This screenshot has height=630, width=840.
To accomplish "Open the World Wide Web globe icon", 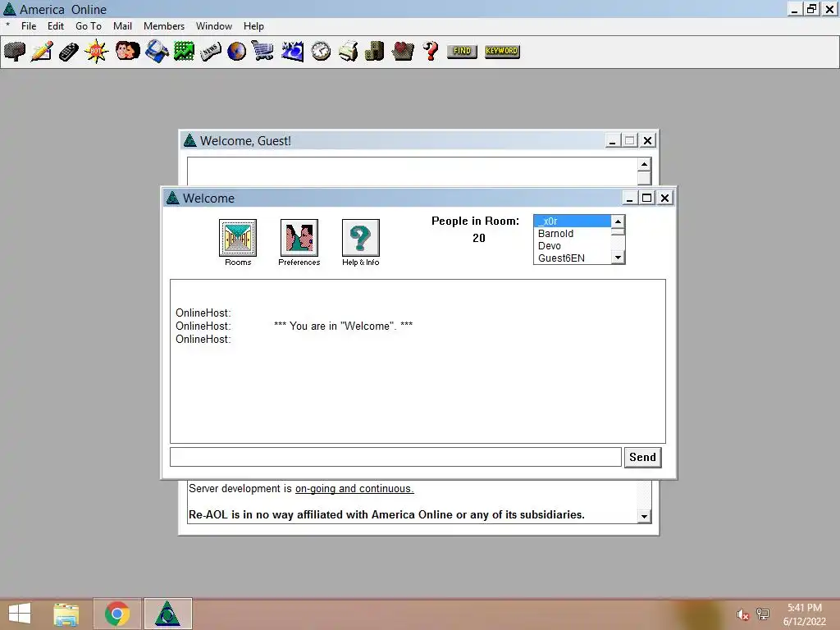I will (237, 52).
